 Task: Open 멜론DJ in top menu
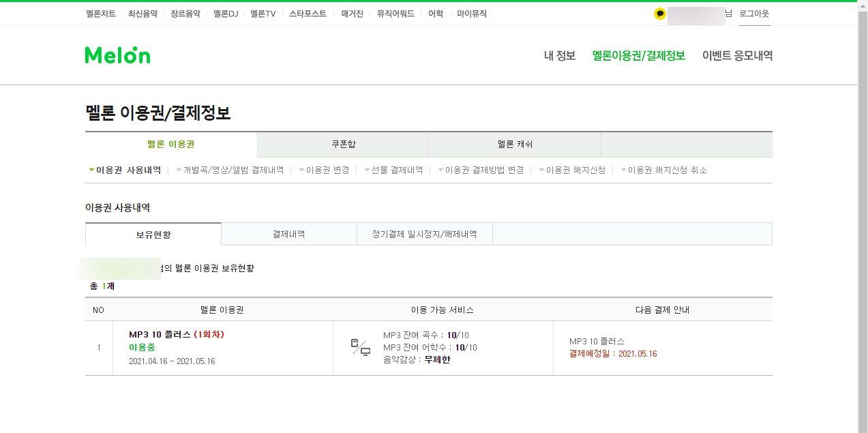coord(226,14)
